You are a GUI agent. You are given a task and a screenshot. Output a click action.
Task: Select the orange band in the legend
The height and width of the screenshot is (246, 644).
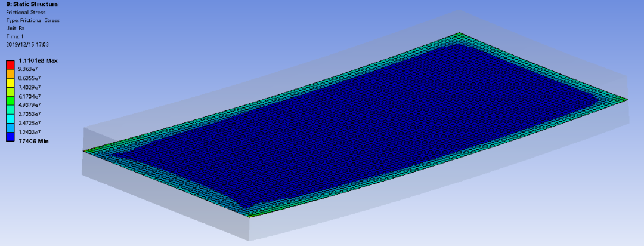click(11, 74)
